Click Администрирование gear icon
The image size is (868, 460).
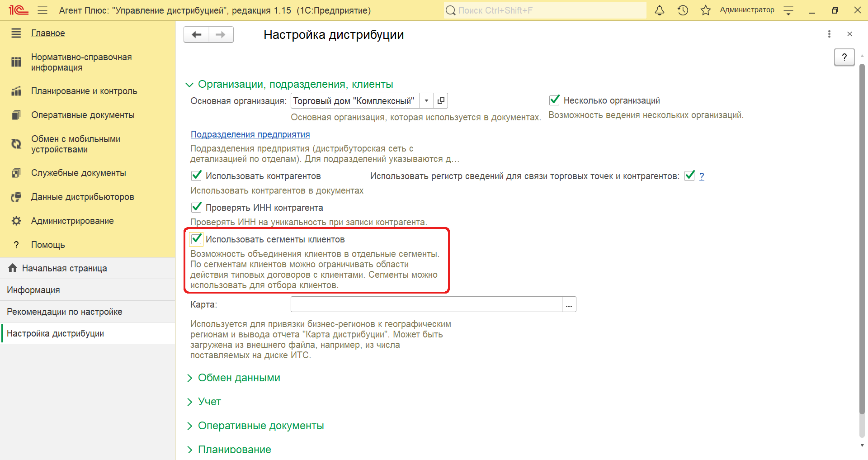pos(16,221)
